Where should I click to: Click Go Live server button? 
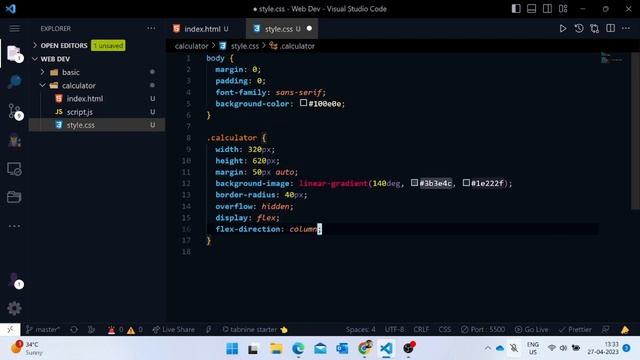point(531,329)
